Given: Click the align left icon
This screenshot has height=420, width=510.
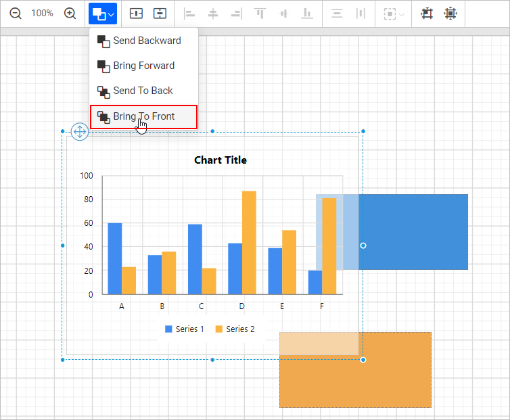Looking at the screenshot, I should 189,14.
